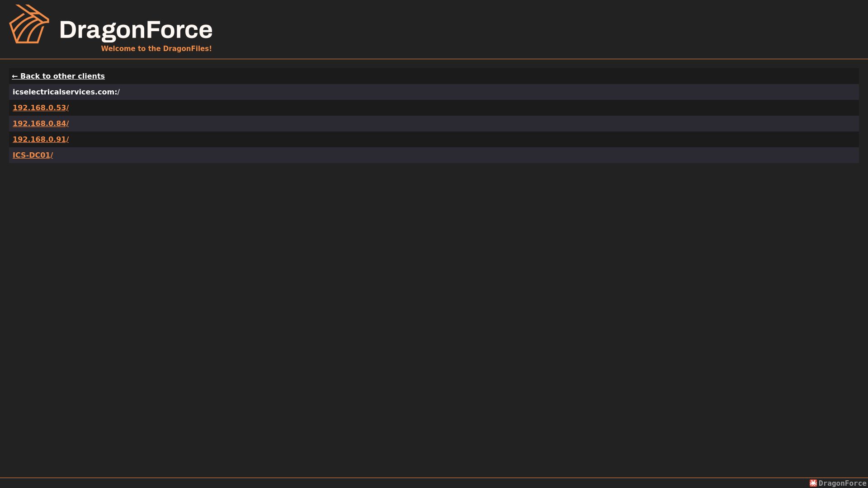Open the 192.168.0.84 directory

coord(41,123)
